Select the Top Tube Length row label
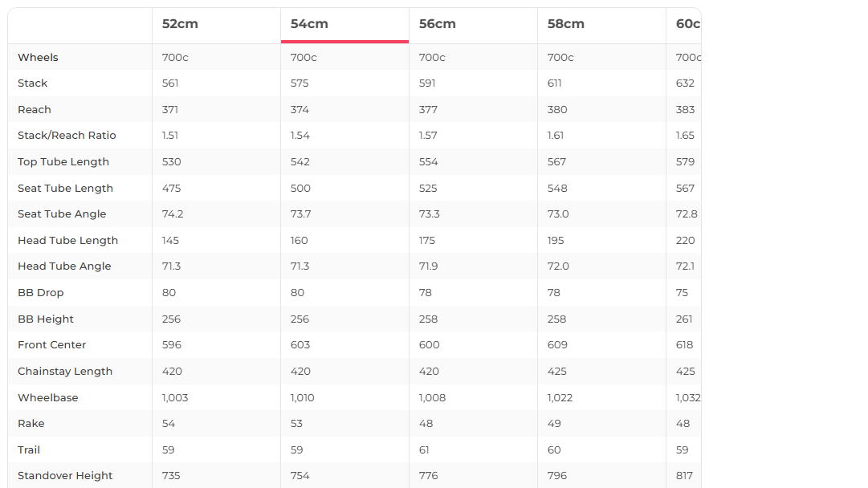 pyautogui.click(x=63, y=162)
